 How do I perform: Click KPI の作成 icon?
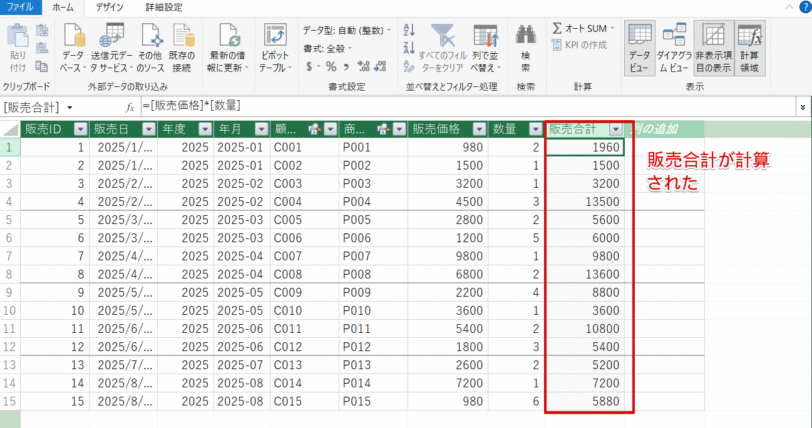click(x=557, y=45)
